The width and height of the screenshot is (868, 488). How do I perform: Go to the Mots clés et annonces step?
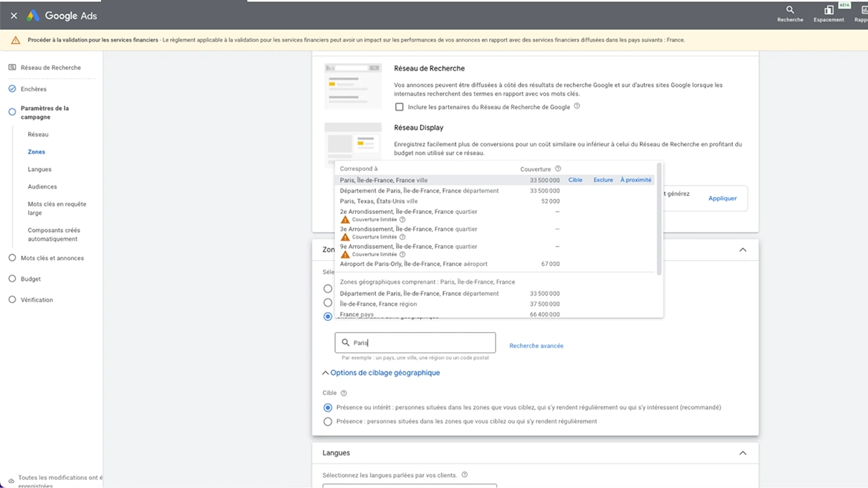pyautogui.click(x=52, y=258)
